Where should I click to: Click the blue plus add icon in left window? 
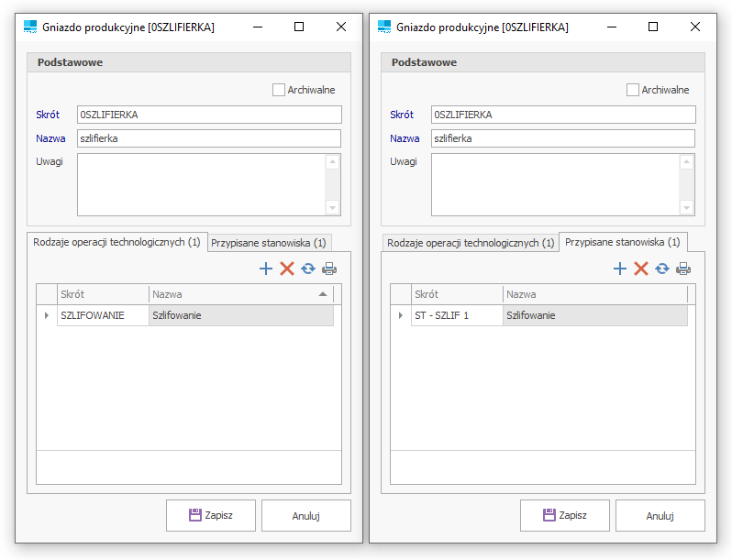point(266,269)
